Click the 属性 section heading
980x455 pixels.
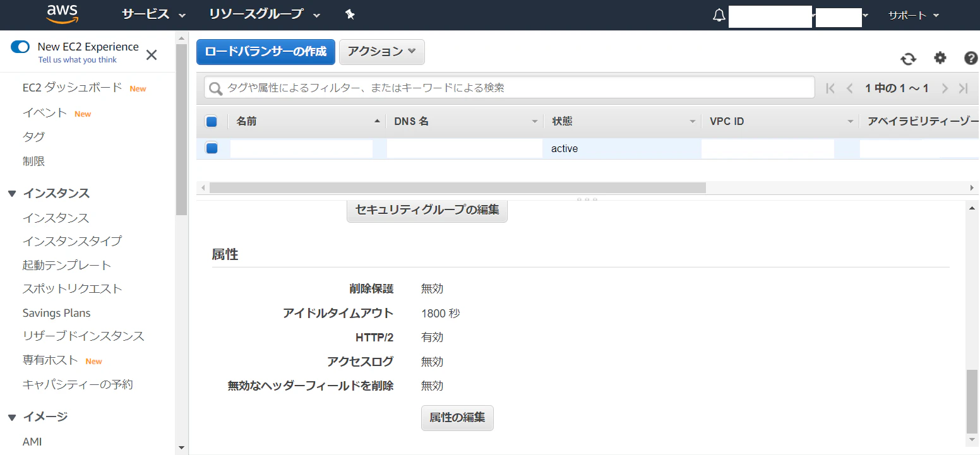[225, 255]
